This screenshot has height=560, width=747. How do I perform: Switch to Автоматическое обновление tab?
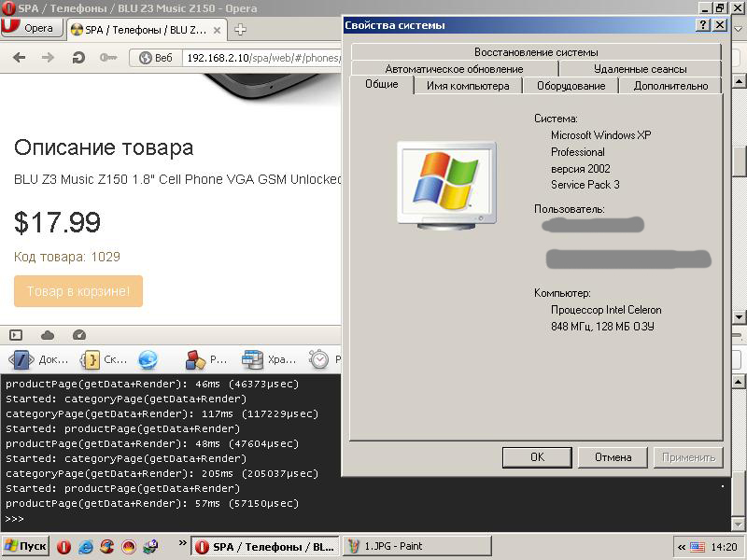tap(454, 68)
